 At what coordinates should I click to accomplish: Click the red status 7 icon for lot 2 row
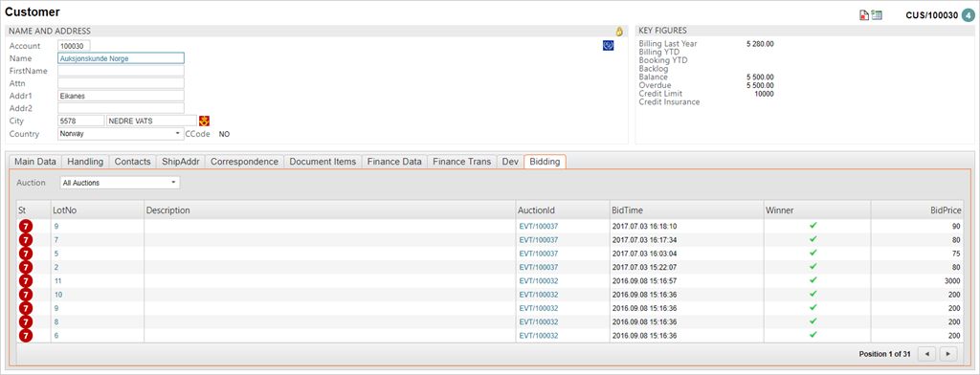coord(26,268)
